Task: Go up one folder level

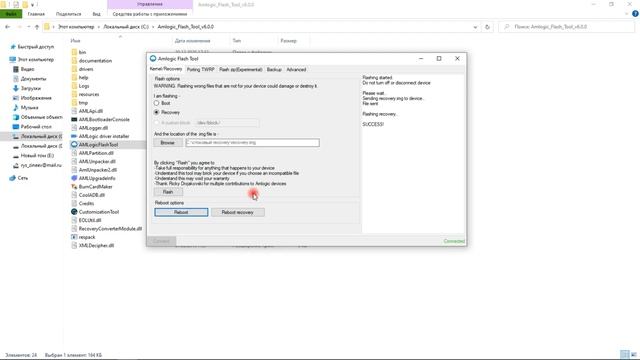Action: click(x=37, y=27)
